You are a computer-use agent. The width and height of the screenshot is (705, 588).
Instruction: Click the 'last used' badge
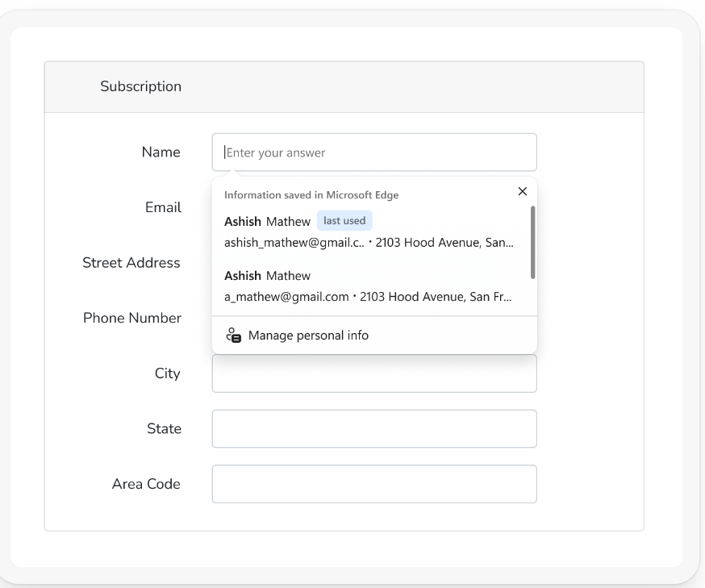point(344,221)
